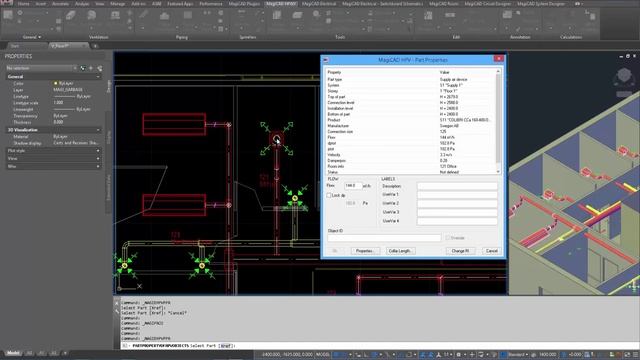Open the No selection object dropdown
The image size is (640, 360).
(x=41, y=68)
